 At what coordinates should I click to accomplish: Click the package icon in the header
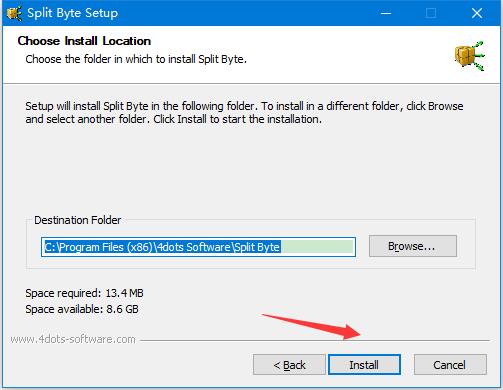(x=469, y=56)
